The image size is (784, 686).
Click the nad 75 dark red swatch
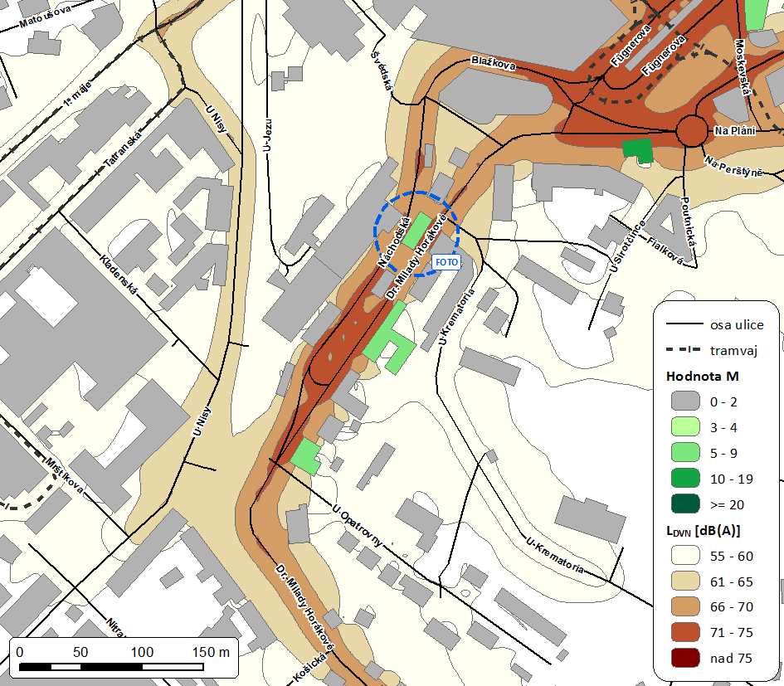[x=685, y=658]
